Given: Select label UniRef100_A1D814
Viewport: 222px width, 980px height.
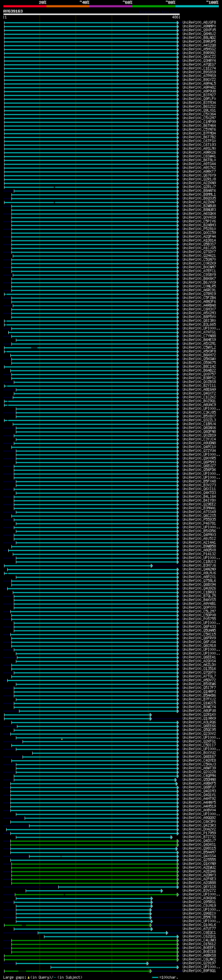Looking at the screenshot, I should tap(199, 241).
